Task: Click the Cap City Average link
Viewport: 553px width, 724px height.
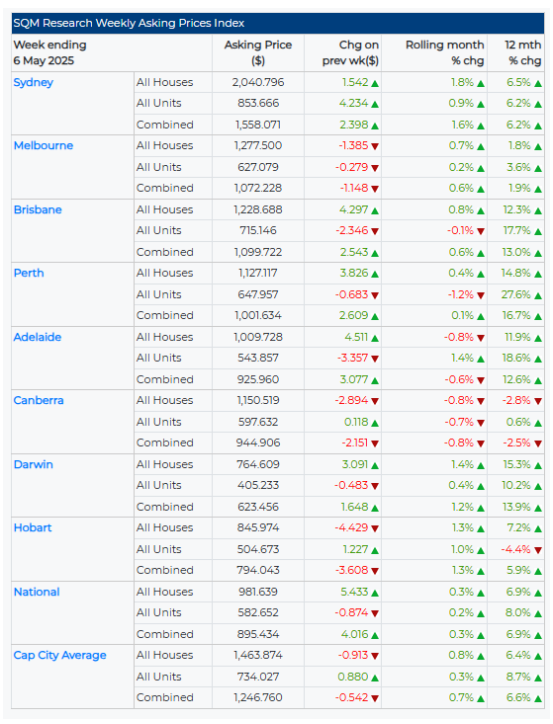Action: [60, 655]
